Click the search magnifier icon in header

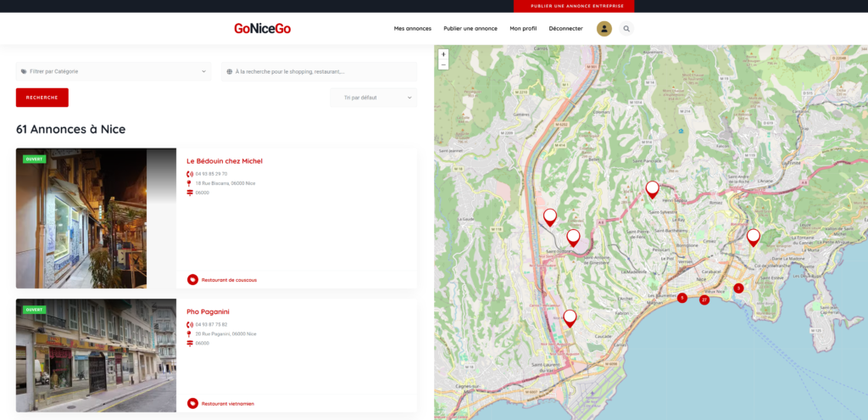626,29
